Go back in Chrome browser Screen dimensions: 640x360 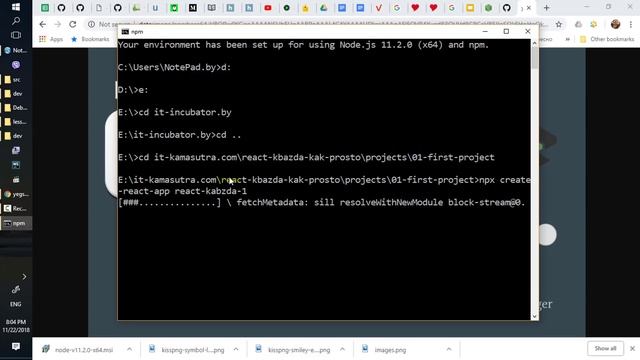coord(42,24)
